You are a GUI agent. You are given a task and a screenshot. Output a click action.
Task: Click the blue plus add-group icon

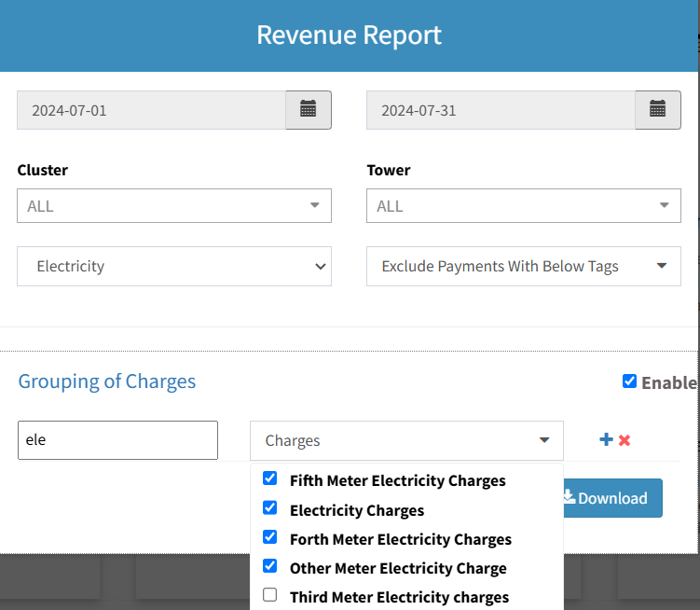coord(606,439)
